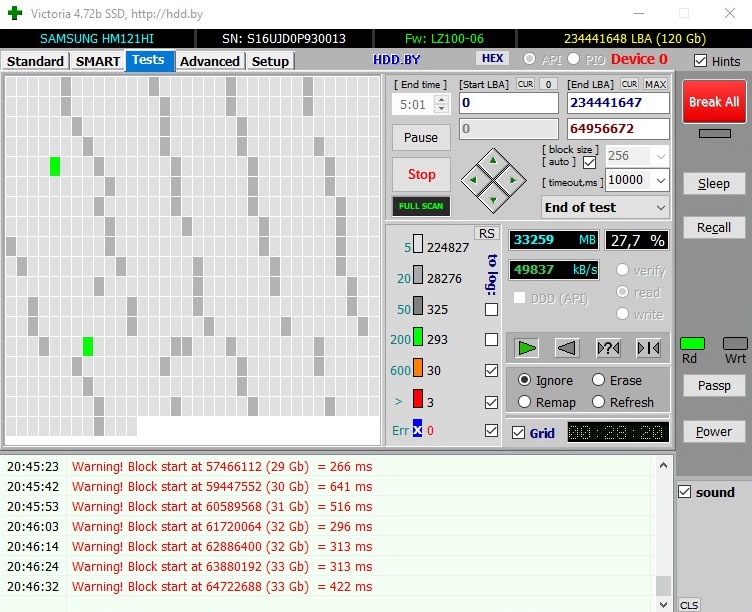The image size is (752, 612).
Task: Click the 0 button beside Start LBA
Action: coord(548,84)
